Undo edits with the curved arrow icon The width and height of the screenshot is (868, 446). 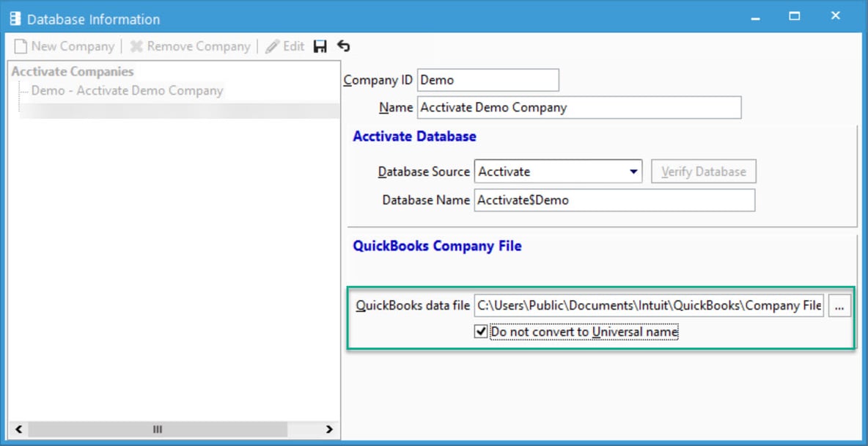tap(342, 45)
